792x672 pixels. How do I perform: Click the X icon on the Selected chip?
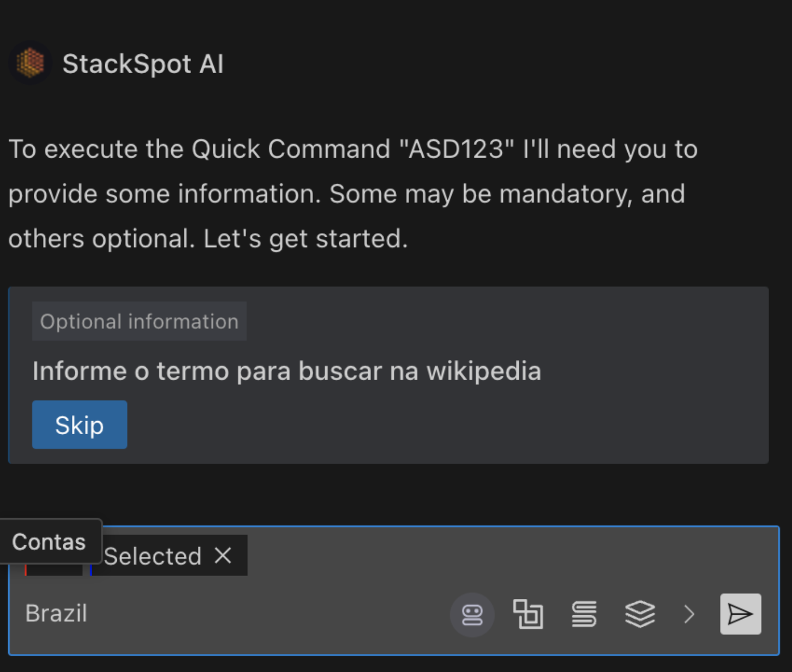(x=223, y=556)
